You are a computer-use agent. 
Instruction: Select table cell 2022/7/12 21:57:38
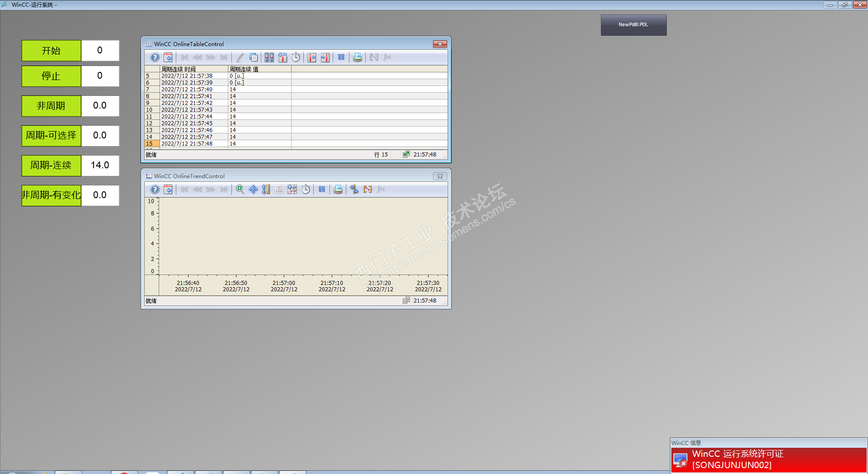pos(194,76)
